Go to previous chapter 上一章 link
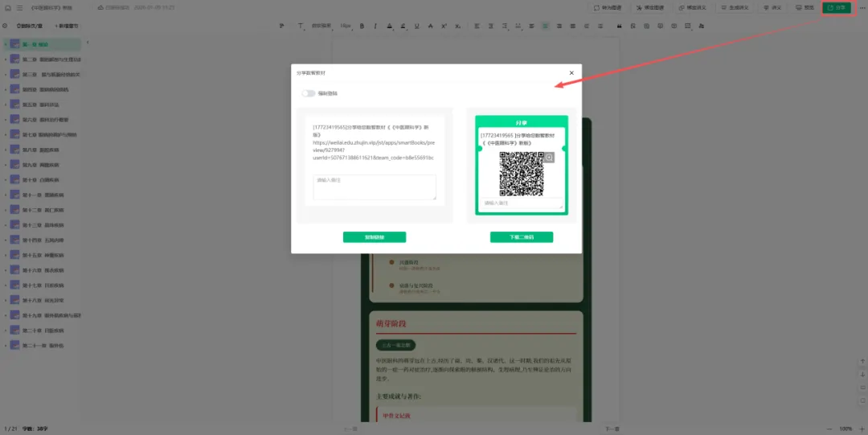Screen dimensions: 868x435 350,429
